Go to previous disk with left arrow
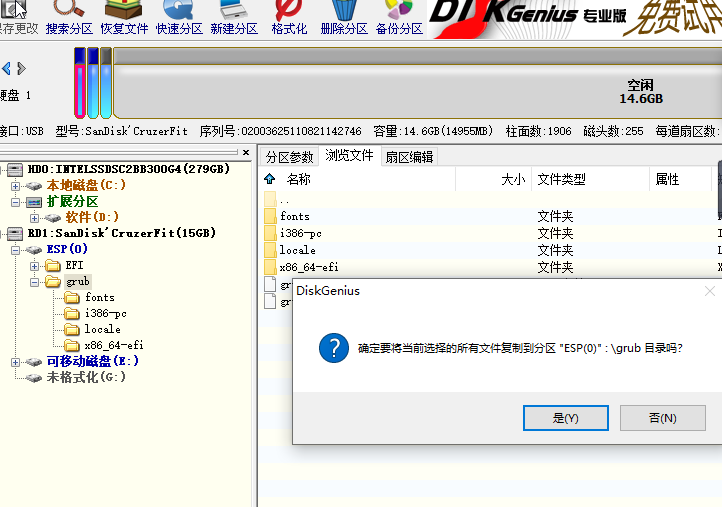The image size is (722, 507). click(x=6, y=69)
